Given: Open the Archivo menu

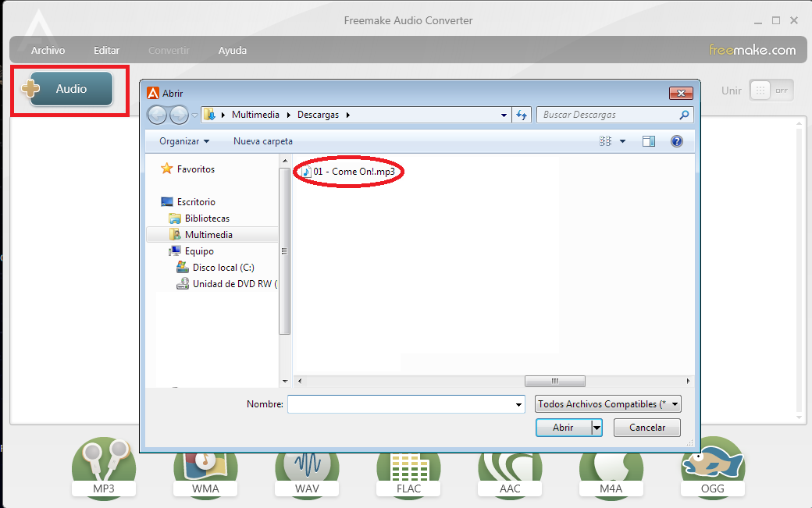Looking at the screenshot, I should [x=48, y=51].
